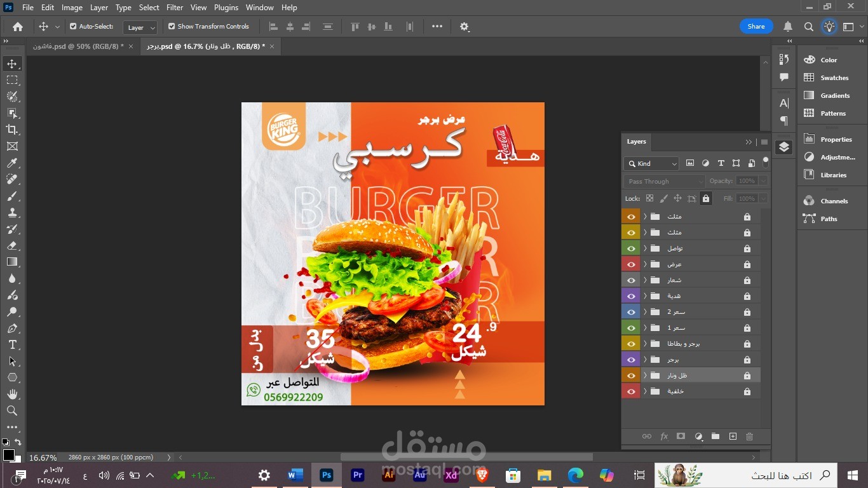Select the Layers panel tab
This screenshot has height=488, width=868.
pyautogui.click(x=636, y=142)
